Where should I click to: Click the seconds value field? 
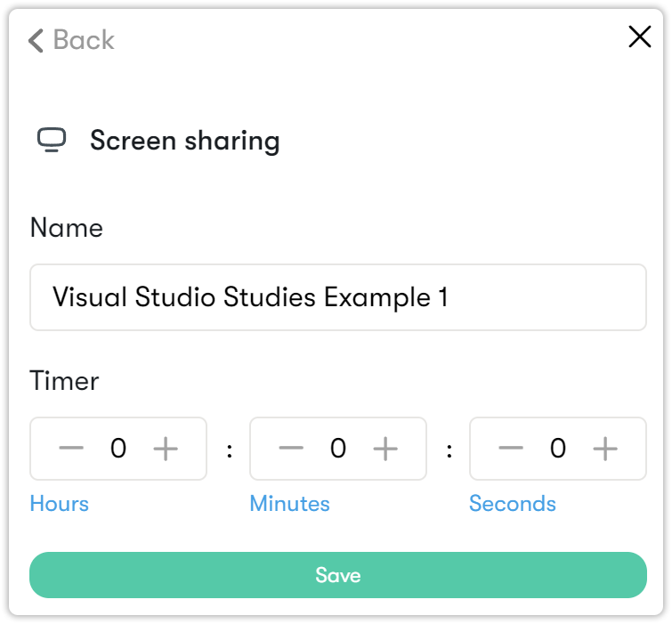pos(558,449)
